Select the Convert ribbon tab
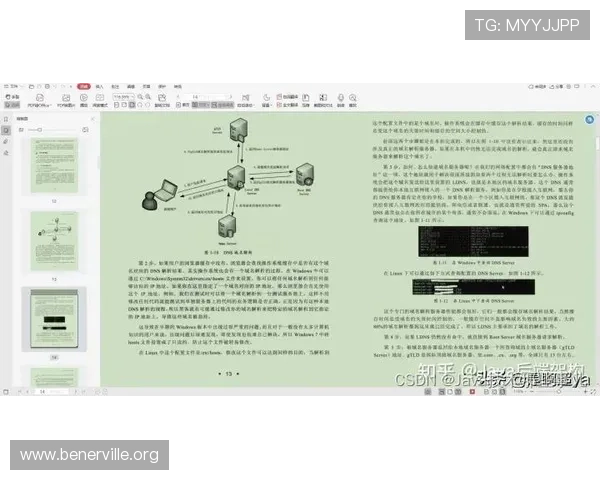This screenshot has width=600, height=480. [x=178, y=87]
